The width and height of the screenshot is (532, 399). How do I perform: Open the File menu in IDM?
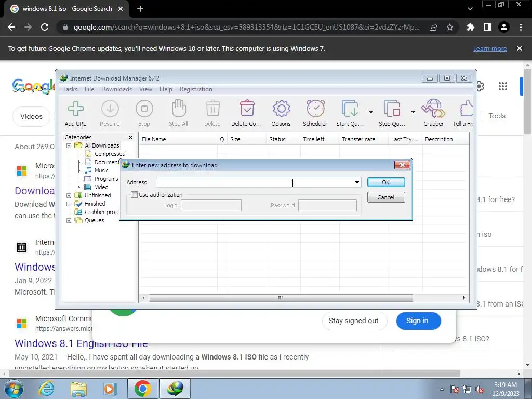coord(89,89)
